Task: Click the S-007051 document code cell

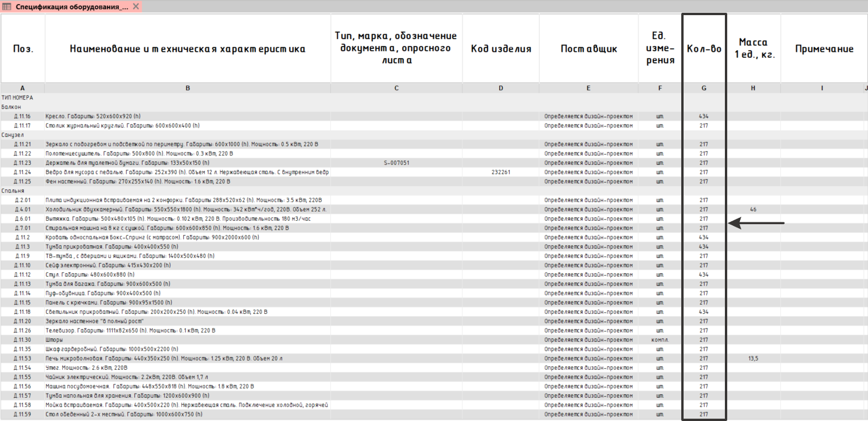Action: coord(396,162)
